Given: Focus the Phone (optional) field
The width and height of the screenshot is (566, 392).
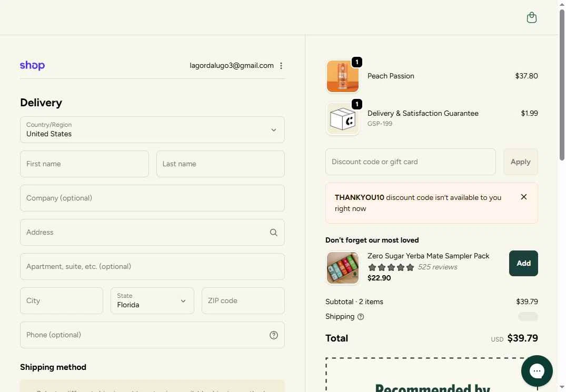Looking at the screenshot, I should tap(152, 335).
